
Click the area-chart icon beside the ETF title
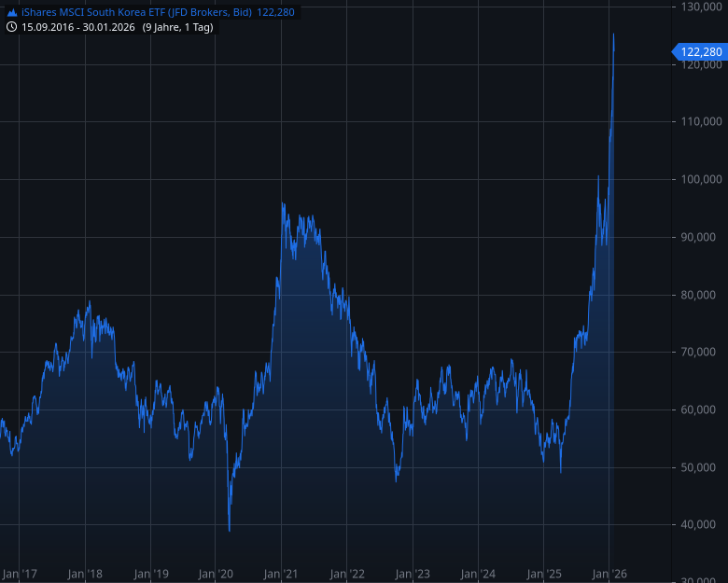coord(11,12)
